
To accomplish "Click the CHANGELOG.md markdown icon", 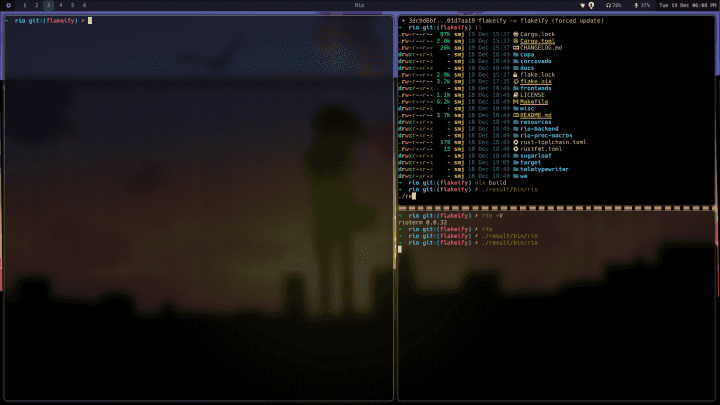I will pos(516,48).
